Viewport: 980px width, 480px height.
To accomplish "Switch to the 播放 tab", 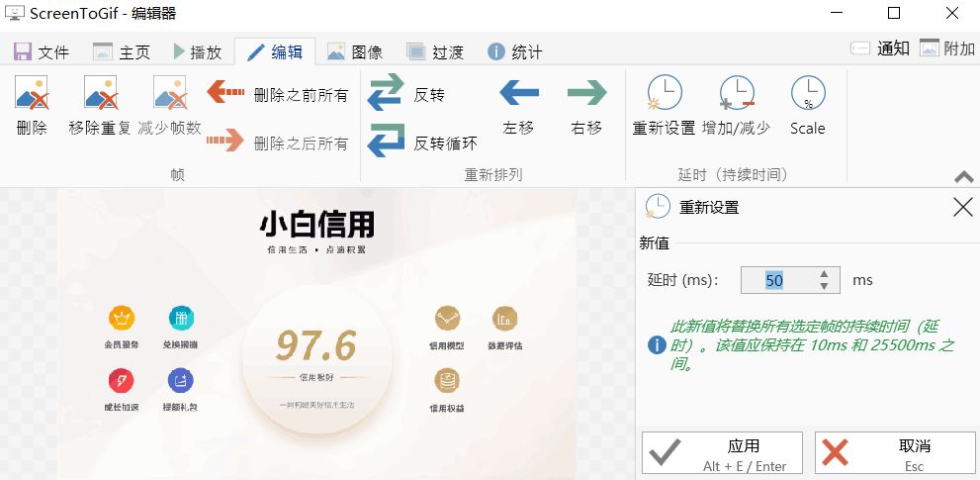I will [198, 51].
